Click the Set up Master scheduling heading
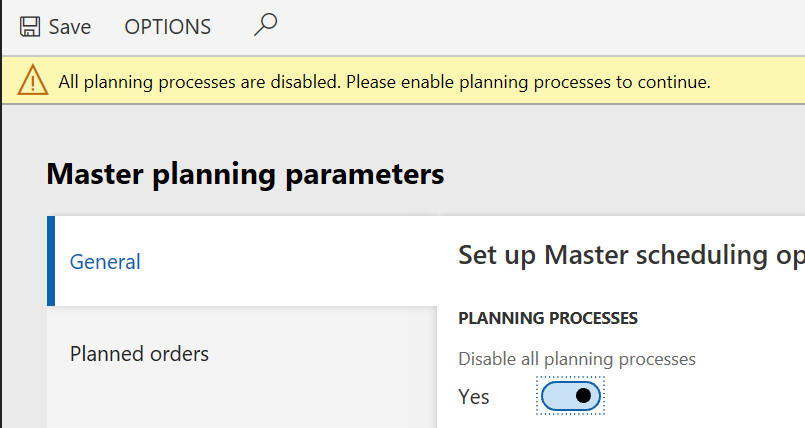The image size is (805, 428). coord(630,255)
